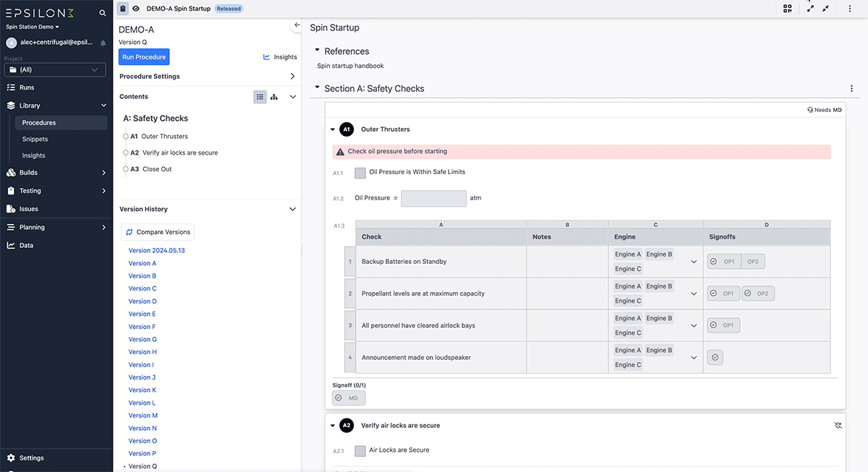Viewport: 868px width, 472px height.
Task: Sign off Announcement on loudspeaker row
Action: pos(715,357)
